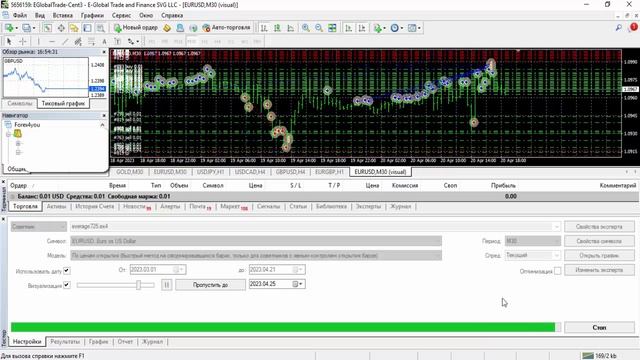The height and width of the screenshot is (360, 640).
Task: Click the Изменить эксперта button
Action: (599, 270)
